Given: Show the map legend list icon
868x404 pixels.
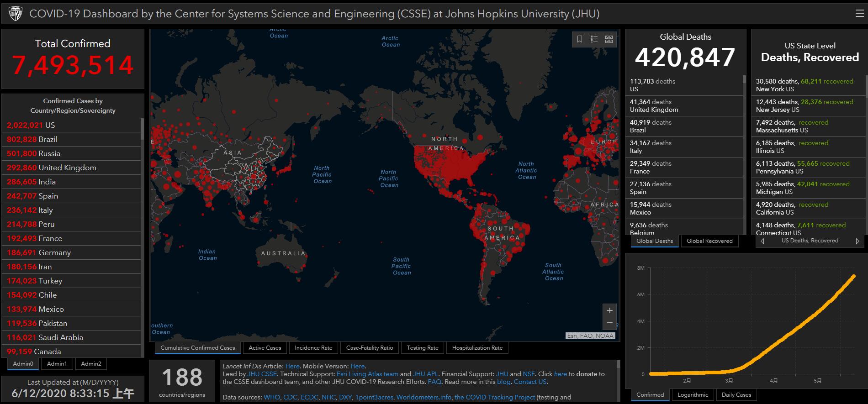Looking at the screenshot, I should (x=594, y=39).
